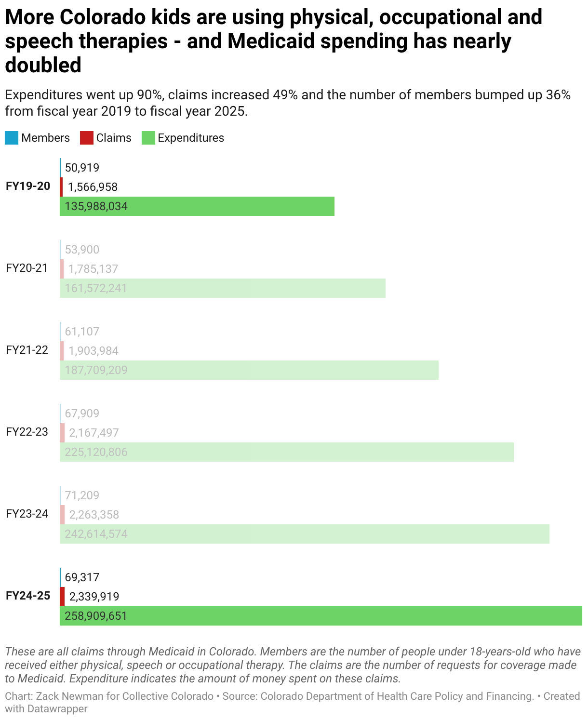588x720 pixels.
Task: Click the 69,317 members value for FY24-25
Action: pos(82,577)
